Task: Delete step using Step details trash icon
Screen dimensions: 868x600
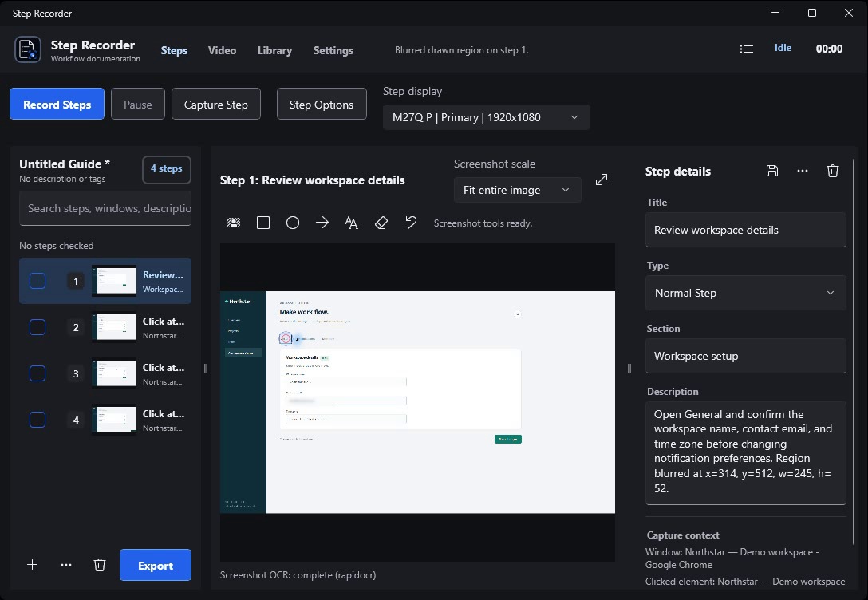Action: point(833,171)
